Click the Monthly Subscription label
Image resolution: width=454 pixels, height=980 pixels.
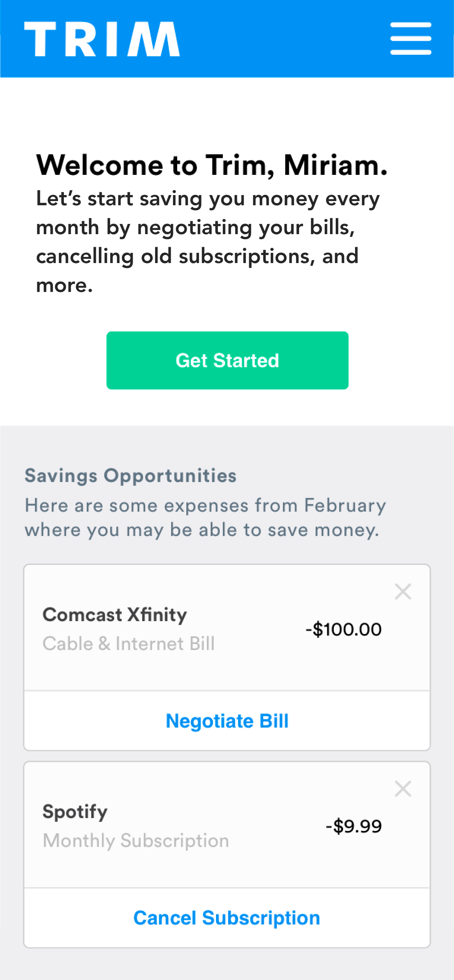[136, 841]
